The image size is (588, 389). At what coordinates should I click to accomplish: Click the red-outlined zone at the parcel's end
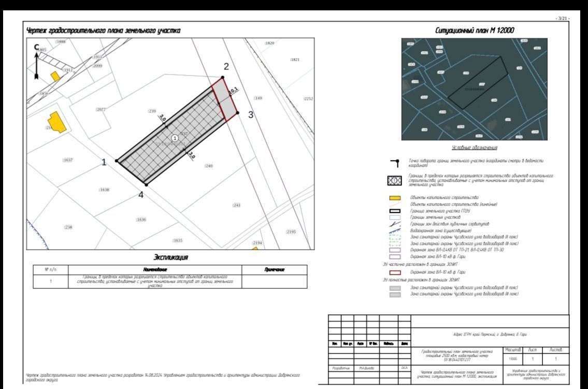(x=225, y=99)
